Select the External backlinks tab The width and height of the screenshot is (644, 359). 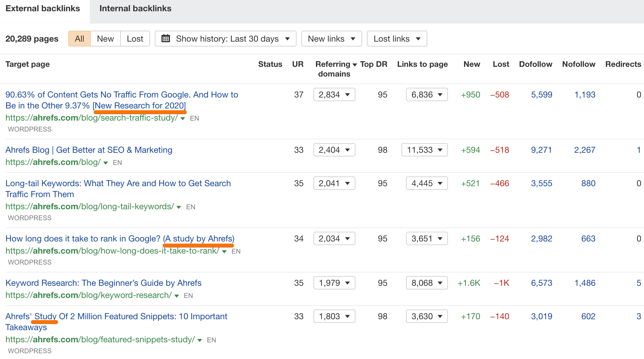pyautogui.click(x=42, y=8)
